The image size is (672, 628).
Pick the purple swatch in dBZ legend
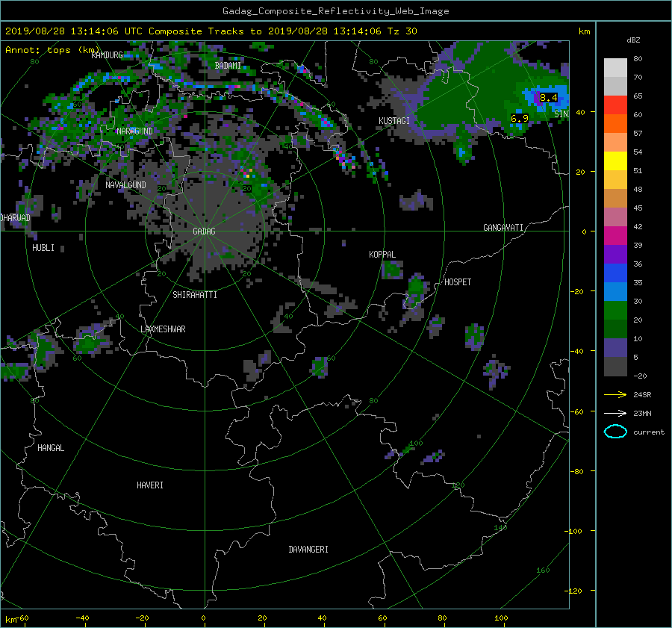(615, 254)
